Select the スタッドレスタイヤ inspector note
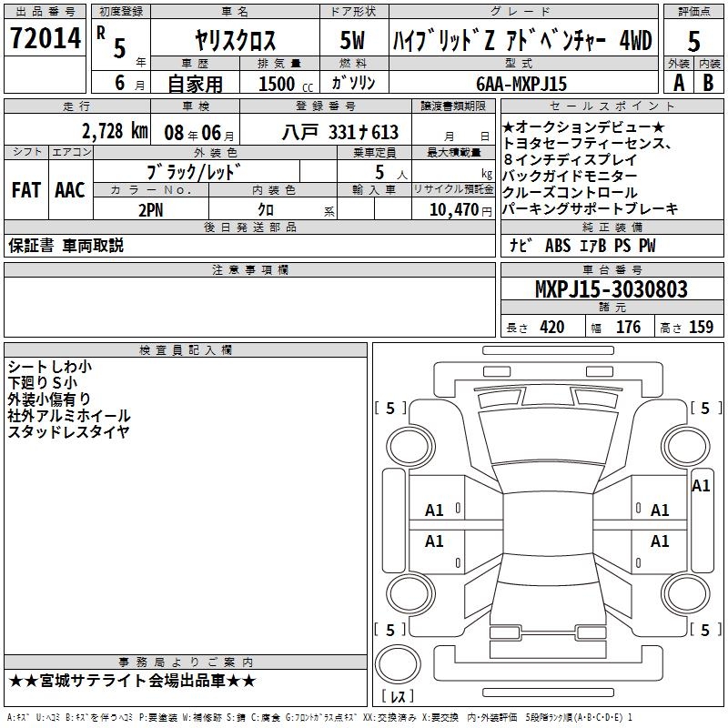Screen dimensions: 728x728 coord(69,432)
